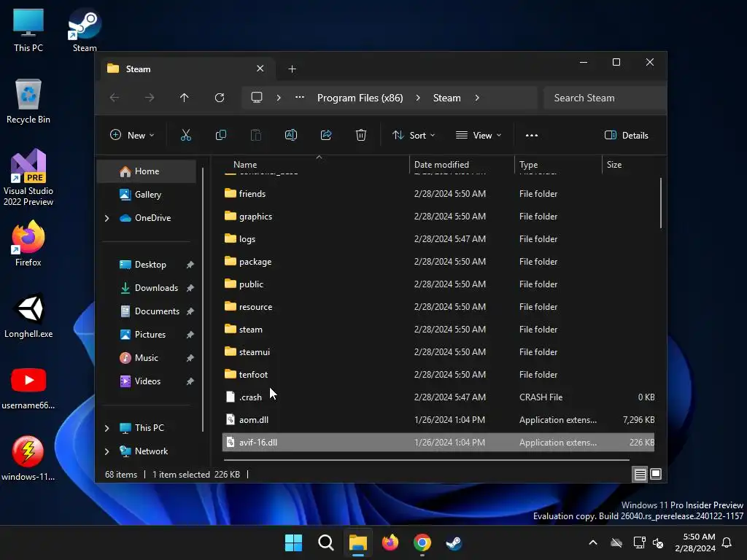The width and height of the screenshot is (747, 560).
Task: Show hidden path with breadcrumb ellipsis
Action: 300,97
